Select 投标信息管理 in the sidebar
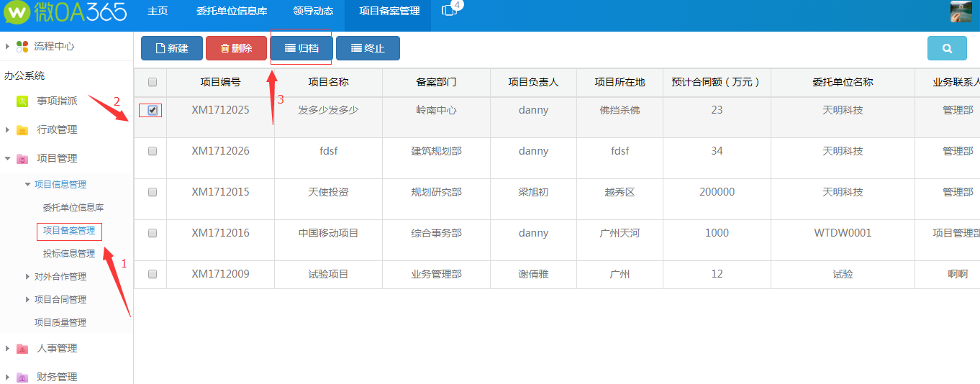 [x=69, y=253]
